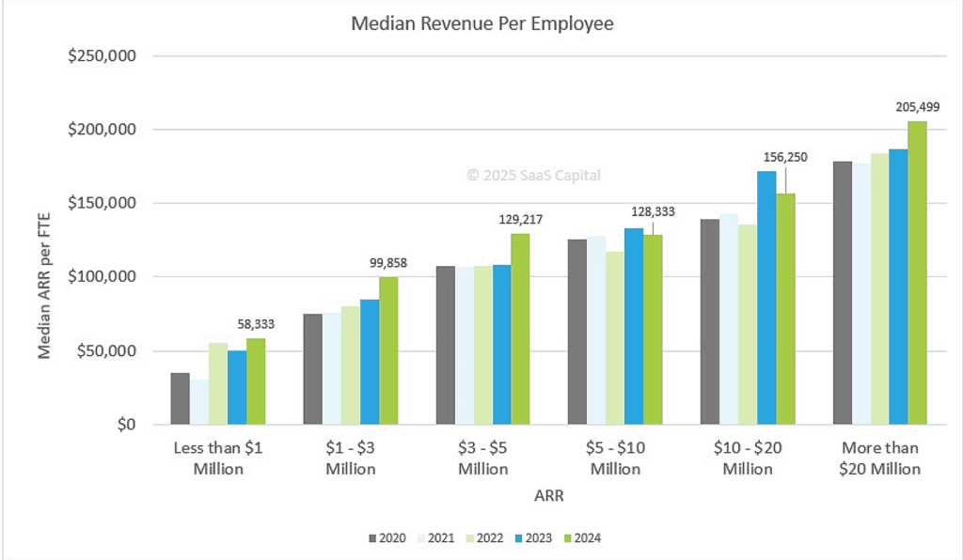Click the 2020 legend color marker
963x560 pixels.
[371, 537]
